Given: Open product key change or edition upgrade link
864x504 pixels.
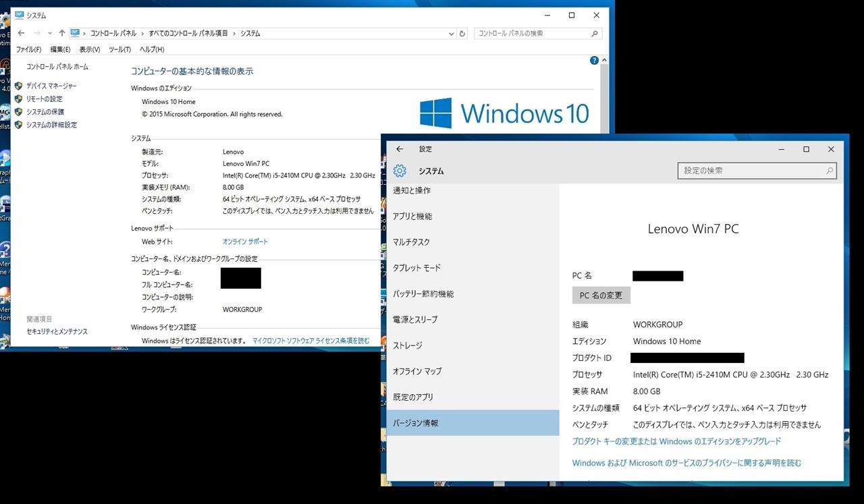Looking at the screenshot, I should 676,441.
